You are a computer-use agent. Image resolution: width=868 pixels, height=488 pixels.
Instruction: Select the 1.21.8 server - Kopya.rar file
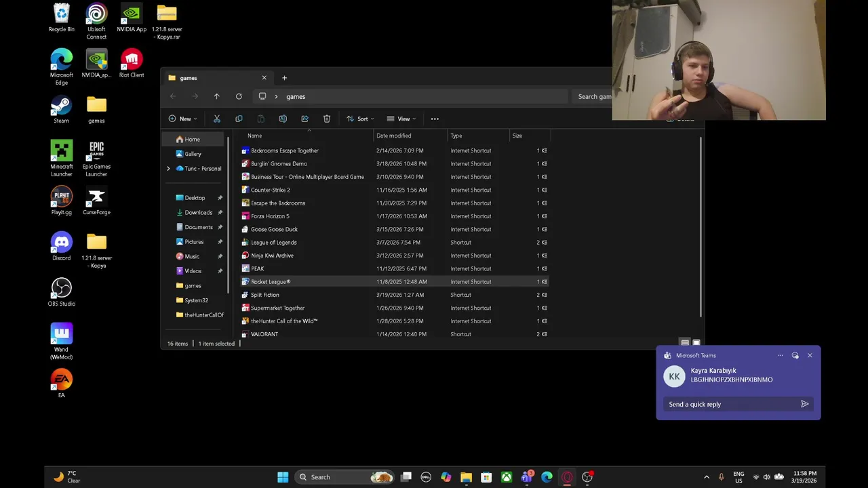pyautogui.click(x=167, y=22)
